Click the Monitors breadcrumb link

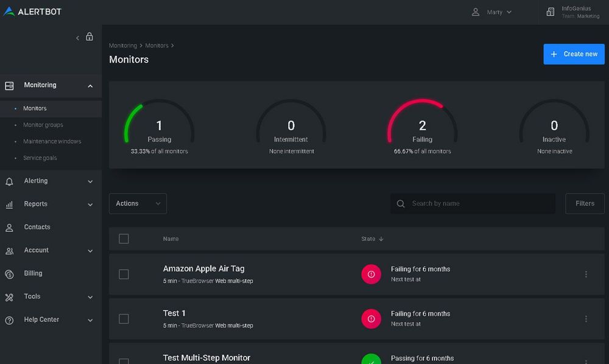157,46
